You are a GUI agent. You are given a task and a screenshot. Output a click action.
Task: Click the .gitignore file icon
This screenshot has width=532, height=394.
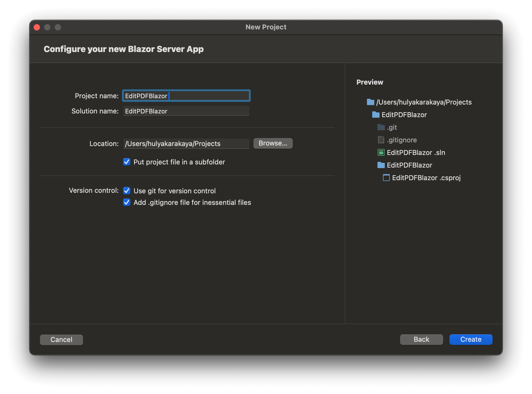click(x=381, y=140)
